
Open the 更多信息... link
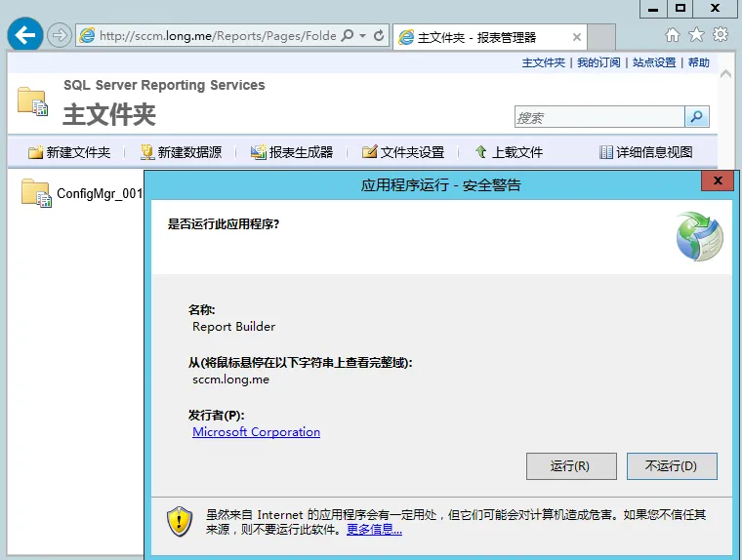[374, 529]
